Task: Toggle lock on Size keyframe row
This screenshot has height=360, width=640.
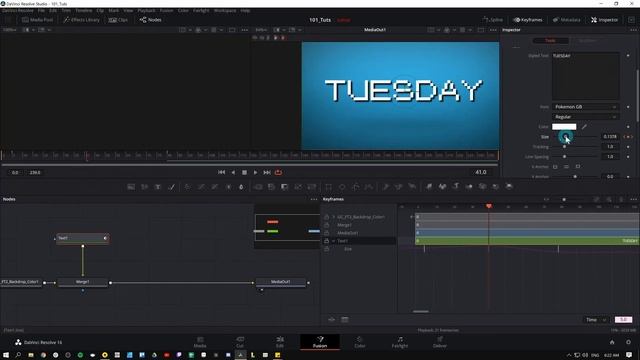Action: coord(327,249)
